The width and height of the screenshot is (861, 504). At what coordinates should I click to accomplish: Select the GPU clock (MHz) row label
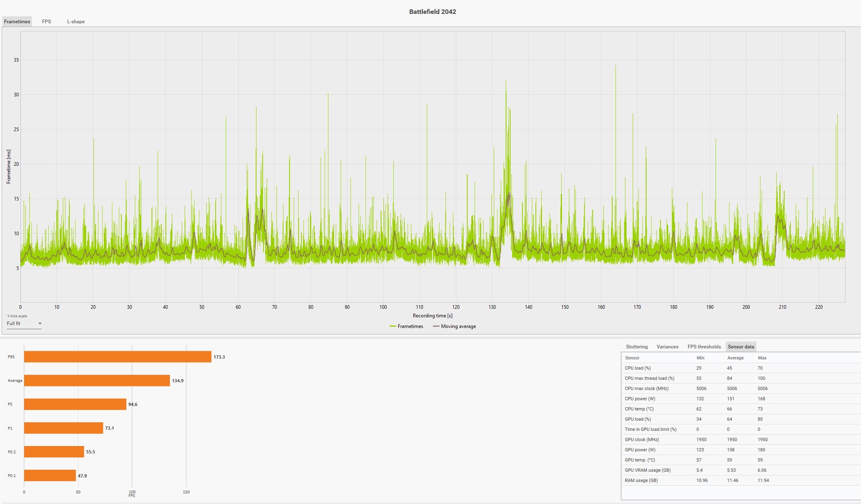(x=642, y=439)
